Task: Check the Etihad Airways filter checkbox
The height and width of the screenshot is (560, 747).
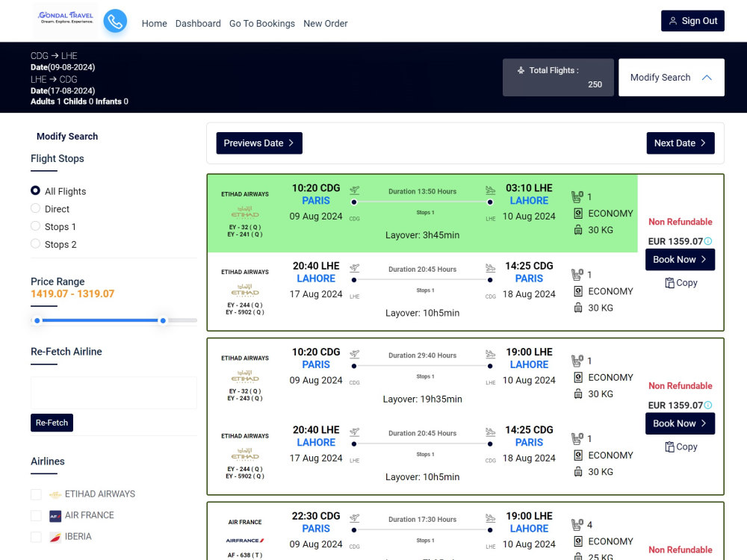Action: 36,494
